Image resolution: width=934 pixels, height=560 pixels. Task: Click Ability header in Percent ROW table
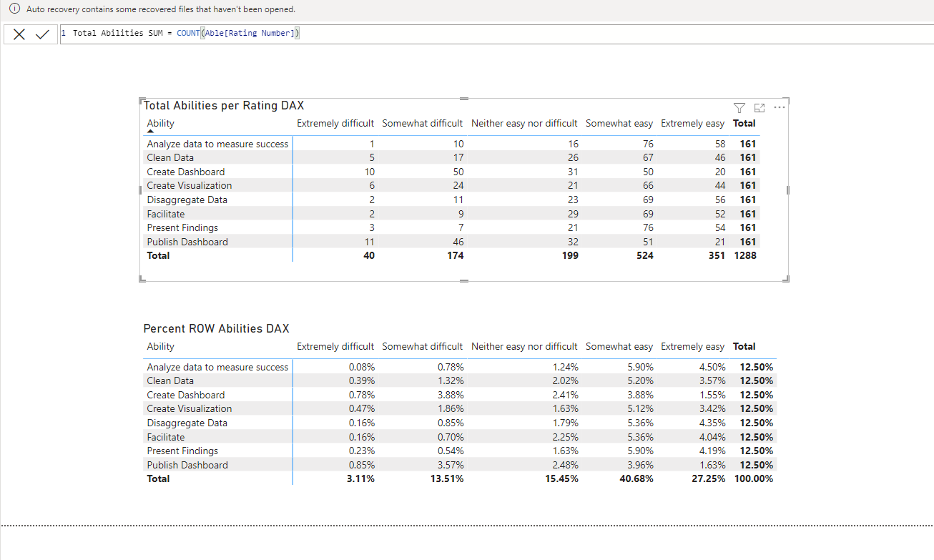coord(161,346)
